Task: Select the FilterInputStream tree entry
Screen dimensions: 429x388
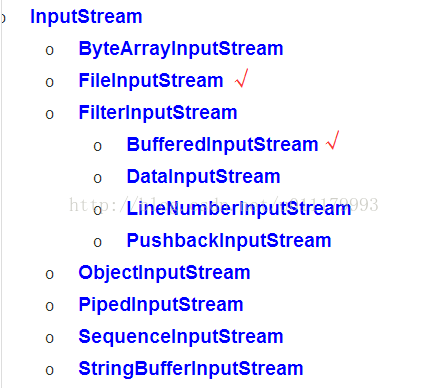Action: coord(158,113)
